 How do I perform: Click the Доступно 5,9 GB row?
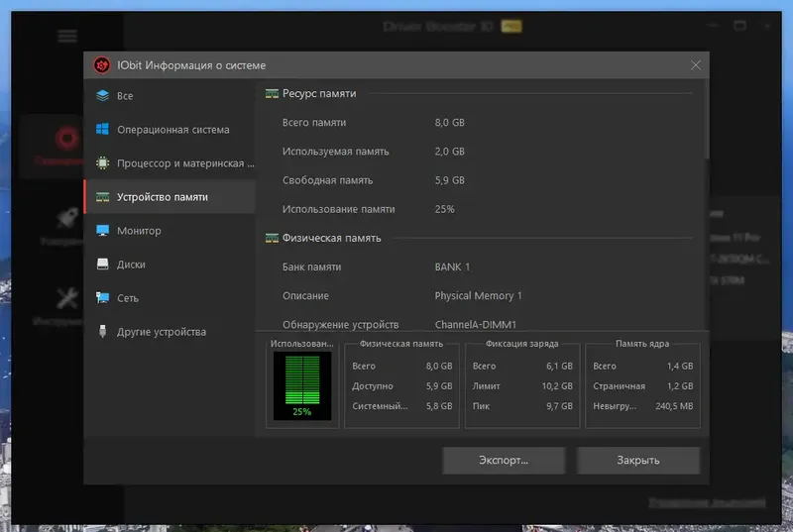pos(402,386)
